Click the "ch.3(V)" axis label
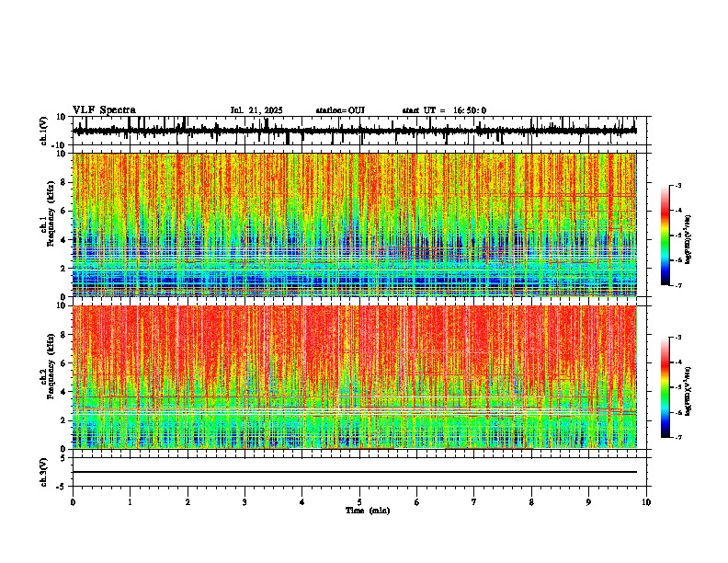 tap(44, 472)
